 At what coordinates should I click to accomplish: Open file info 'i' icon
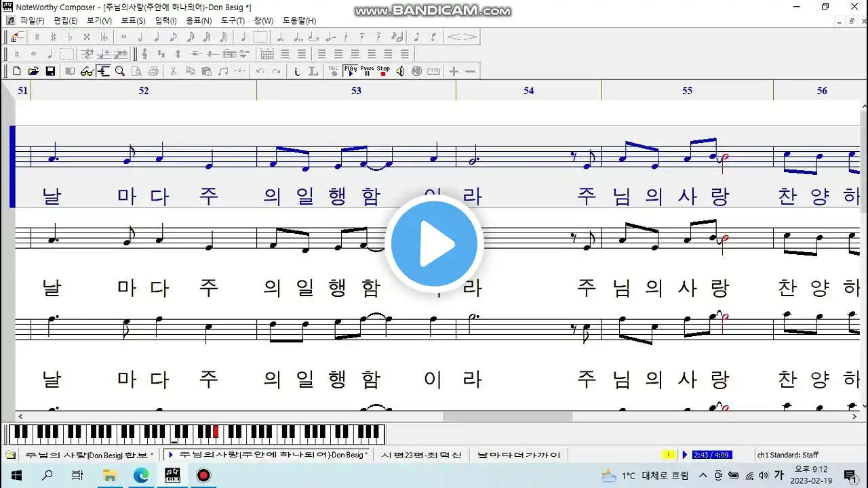click(x=297, y=71)
